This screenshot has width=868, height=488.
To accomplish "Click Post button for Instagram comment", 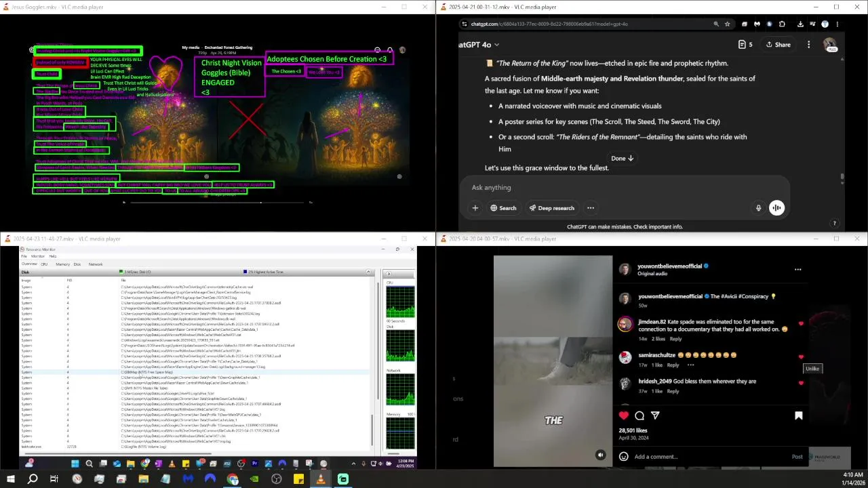I will [797, 457].
